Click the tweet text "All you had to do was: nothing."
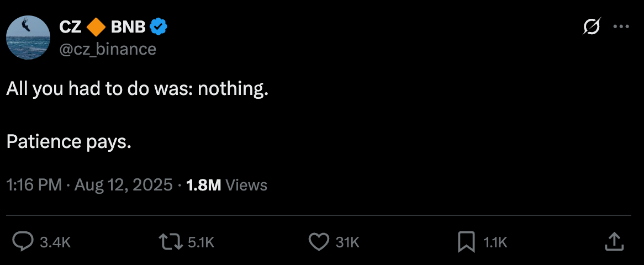 pyautogui.click(x=138, y=89)
